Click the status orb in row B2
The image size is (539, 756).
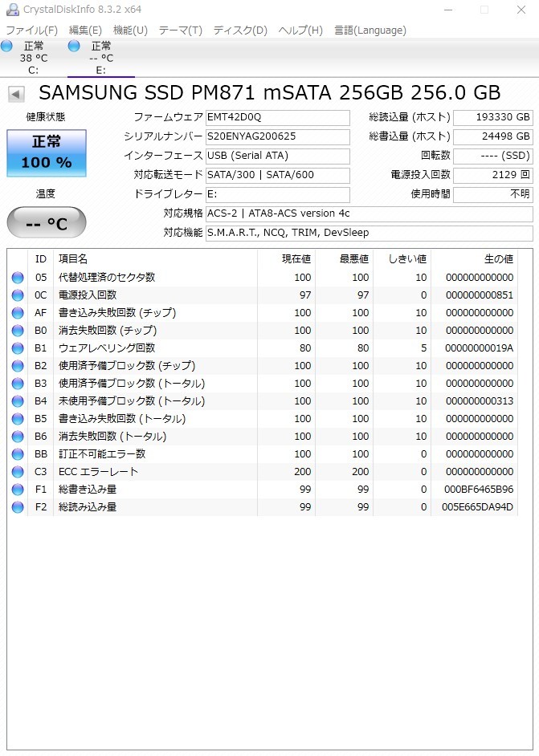[x=18, y=366]
